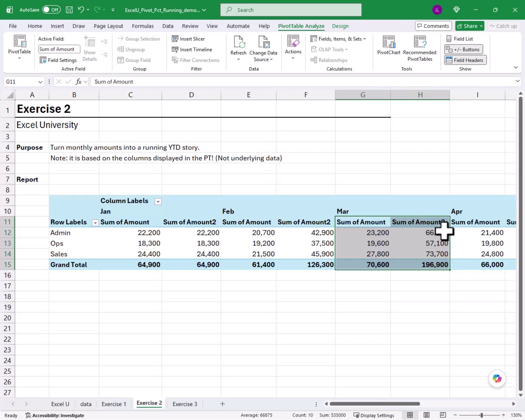Screen dimensions: 525x420
Task: Open the Page Layout tab
Action: click(x=108, y=26)
